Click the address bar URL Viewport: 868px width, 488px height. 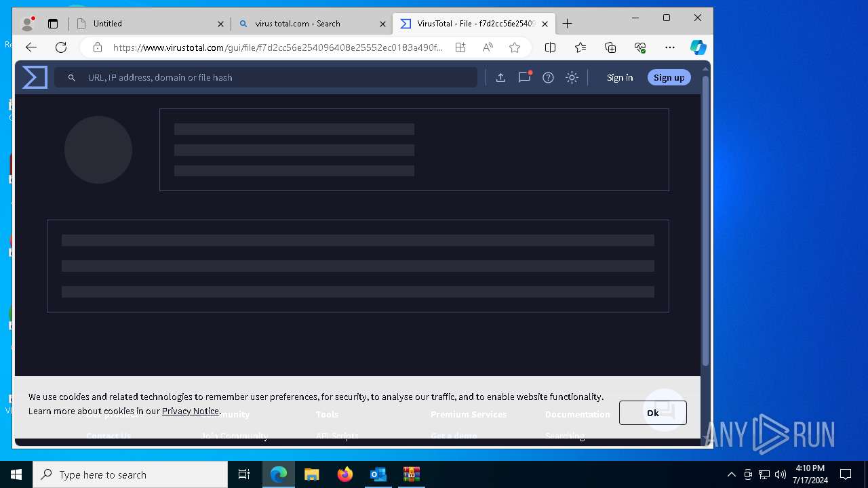pos(278,47)
